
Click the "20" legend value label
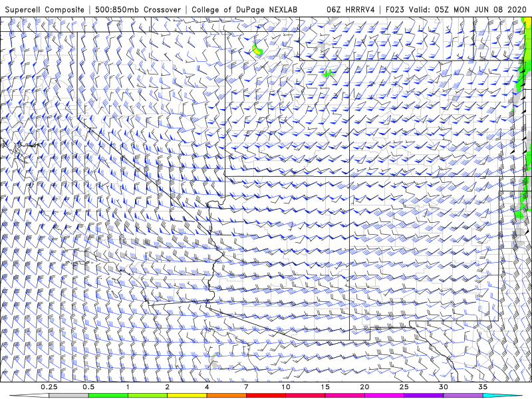(364, 387)
